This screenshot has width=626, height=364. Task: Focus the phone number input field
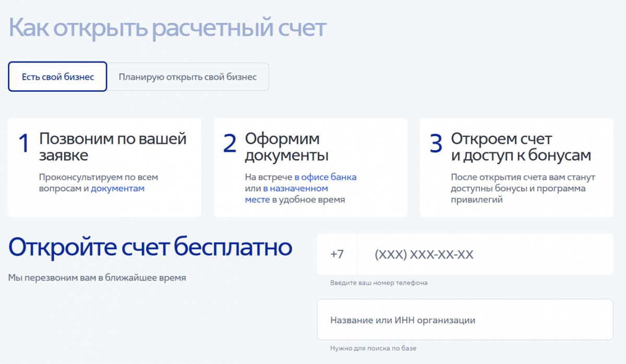[485, 254]
